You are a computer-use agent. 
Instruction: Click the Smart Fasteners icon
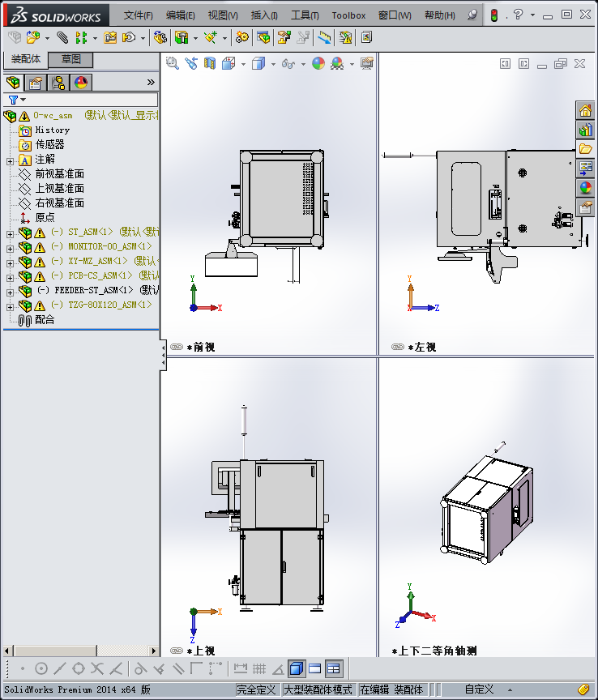coord(110,37)
